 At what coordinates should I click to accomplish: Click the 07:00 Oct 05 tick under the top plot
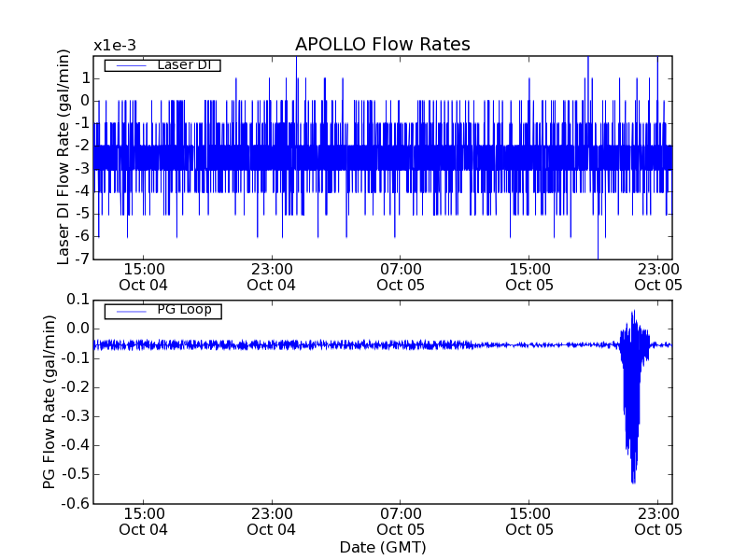pyautogui.click(x=401, y=277)
